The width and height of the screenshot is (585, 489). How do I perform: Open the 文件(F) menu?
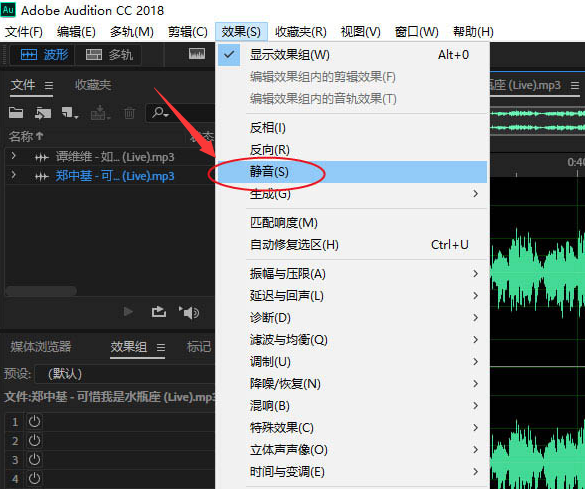[24, 32]
